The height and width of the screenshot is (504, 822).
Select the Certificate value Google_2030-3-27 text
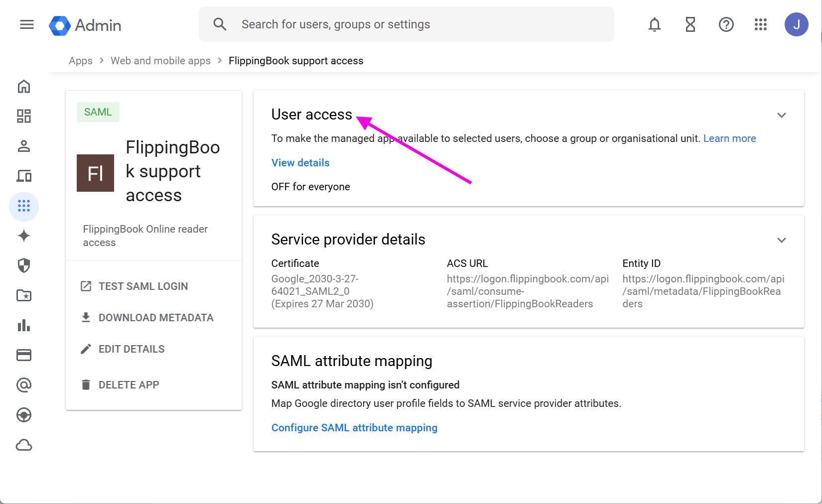tap(322, 291)
